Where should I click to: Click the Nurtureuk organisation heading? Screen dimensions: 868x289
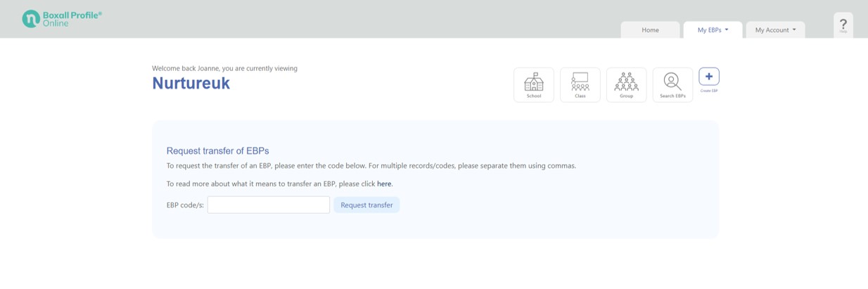191,83
